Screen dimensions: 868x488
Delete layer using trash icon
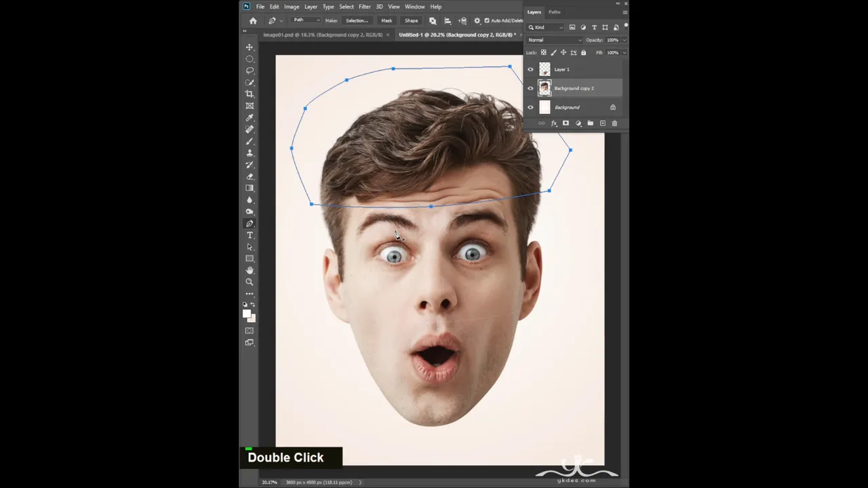[614, 123]
